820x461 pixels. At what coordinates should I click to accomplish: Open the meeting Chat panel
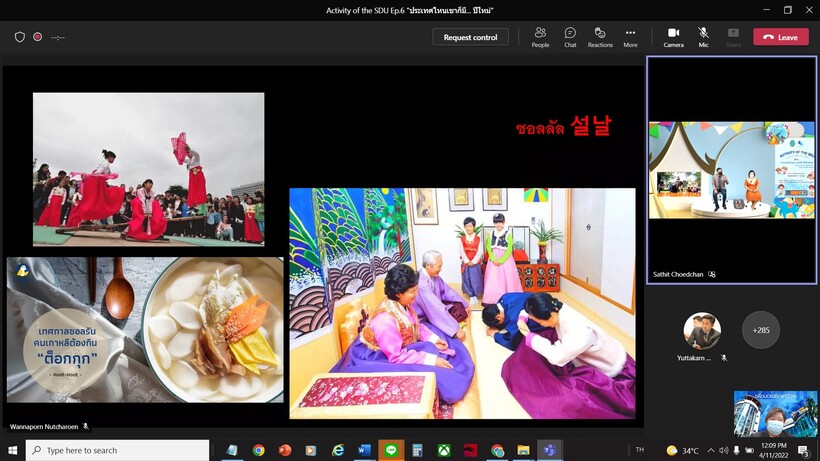coord(570,37)
